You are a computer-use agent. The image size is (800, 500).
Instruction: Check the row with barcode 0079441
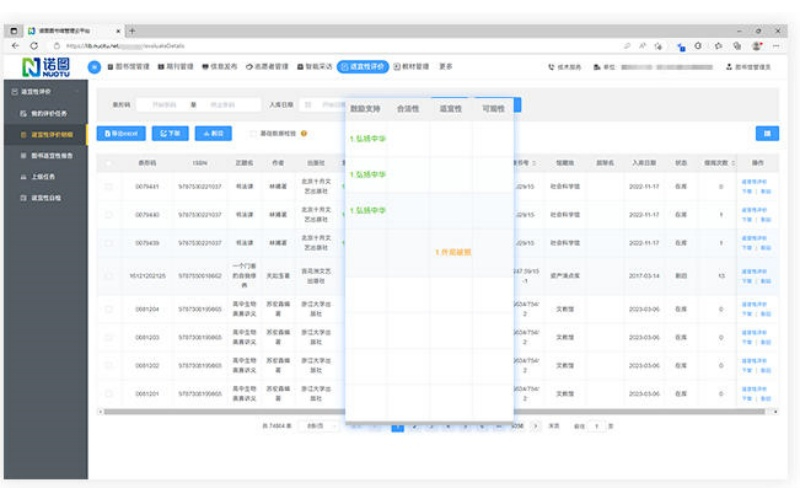coord(108,187)
